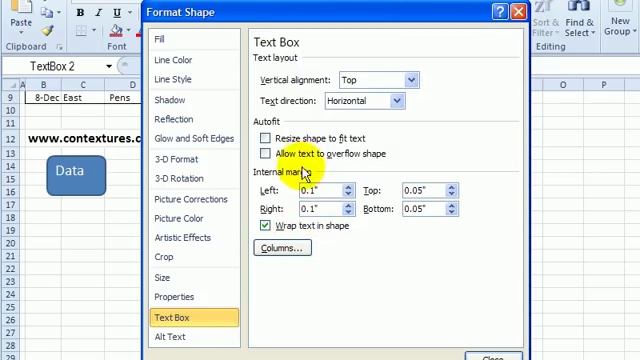Select the Crop category
This screenshot has height=360, width=640.
pos(194,257)
